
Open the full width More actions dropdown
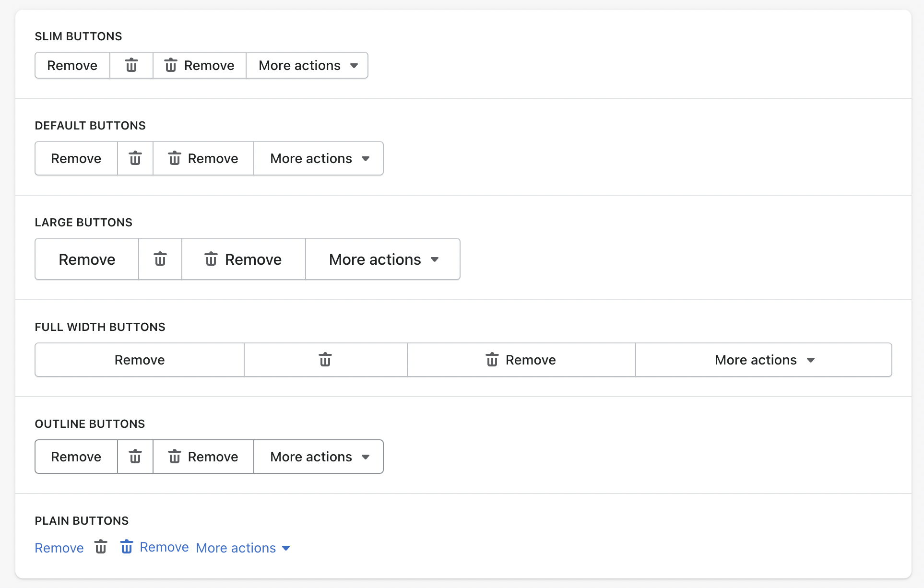(764, 360)
